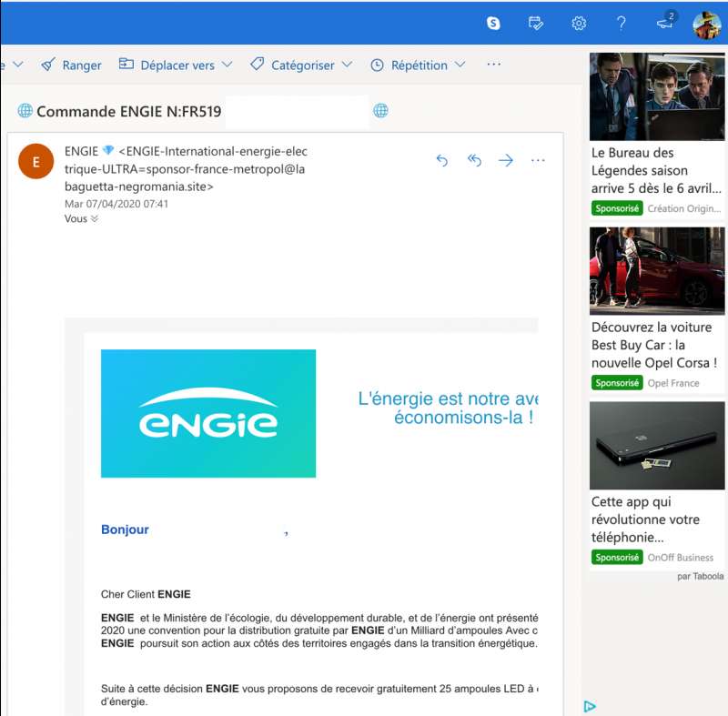Forward the ENGIE message
The height and width of the screenshot is (716, 728).
[506, 160]
